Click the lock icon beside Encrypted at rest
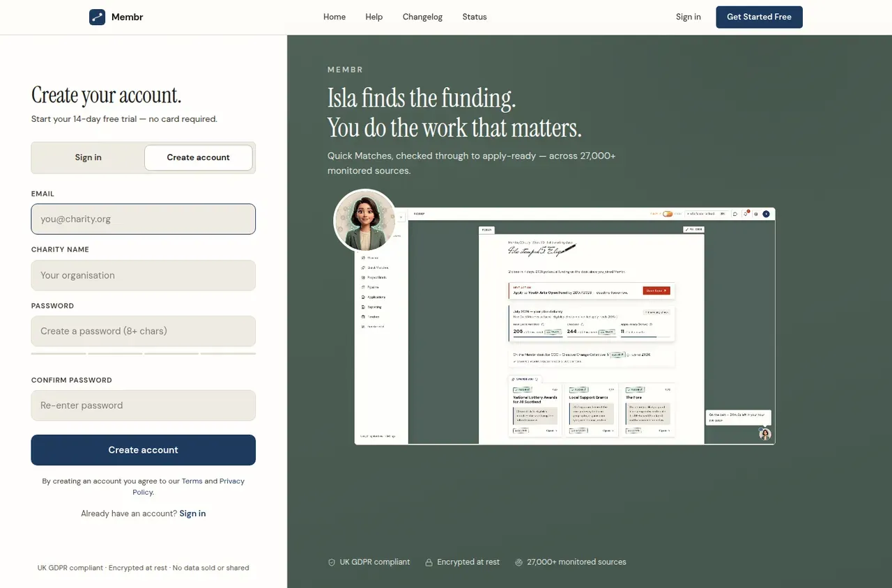Viewport: 892px width, 588px height. (429, 562)
